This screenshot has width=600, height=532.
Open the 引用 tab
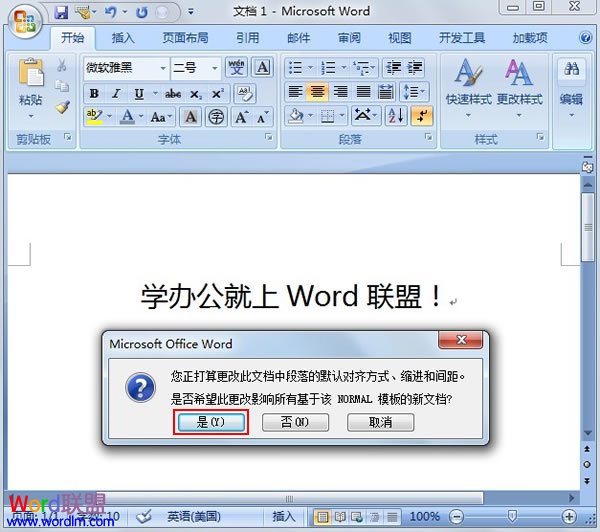tap(247, 38)
